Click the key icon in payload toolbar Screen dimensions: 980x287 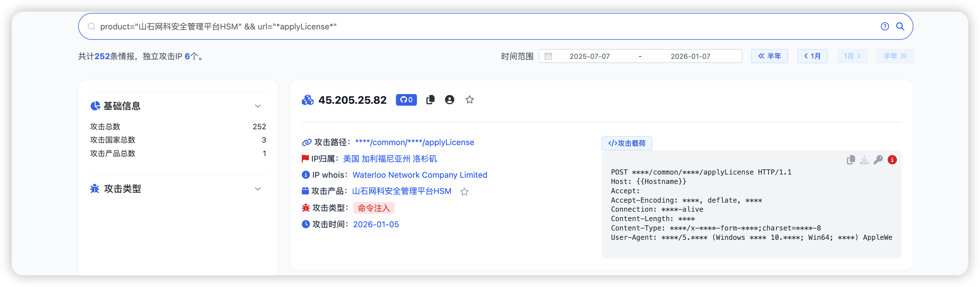click(878, 160)
